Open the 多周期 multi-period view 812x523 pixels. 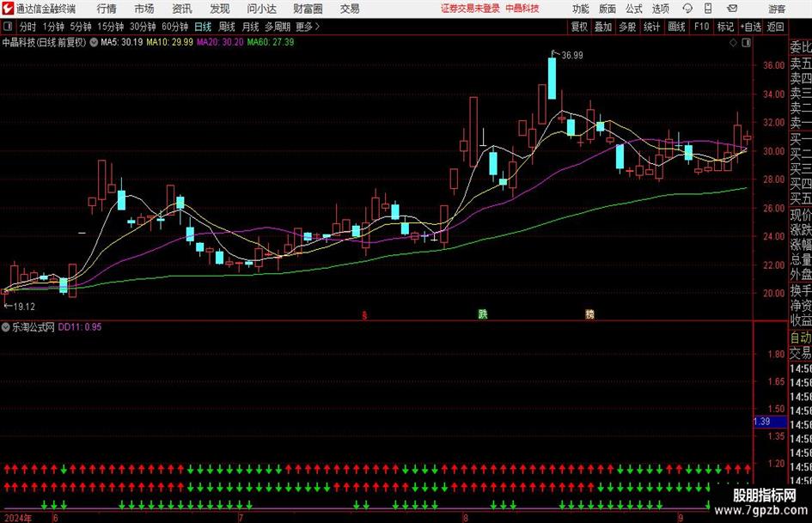(x=278, y=27)
